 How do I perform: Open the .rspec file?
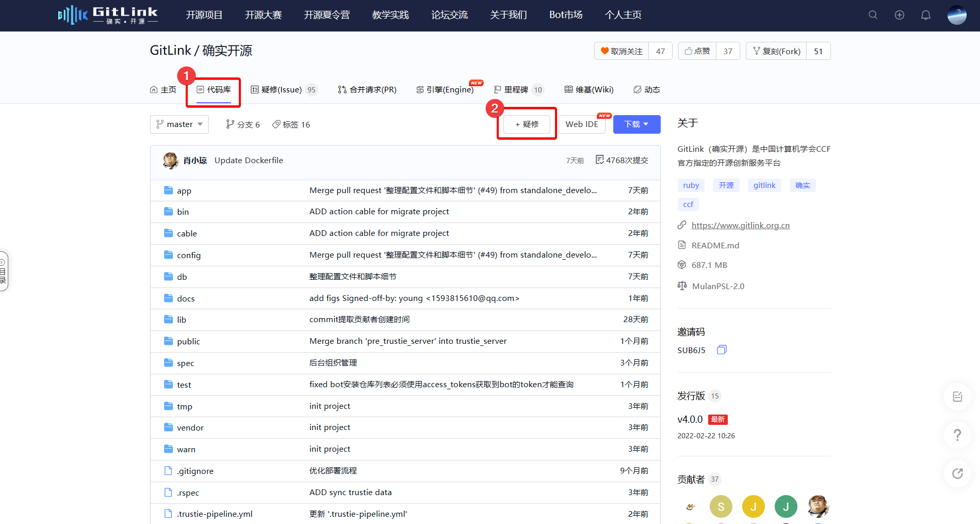coord(188,493)
